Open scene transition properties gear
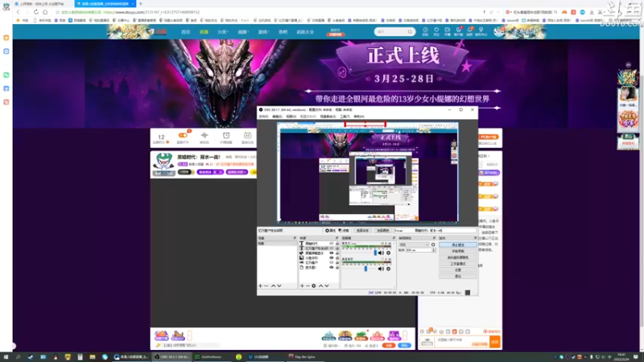Screen dimensions: 644x362 coord(433,245)
